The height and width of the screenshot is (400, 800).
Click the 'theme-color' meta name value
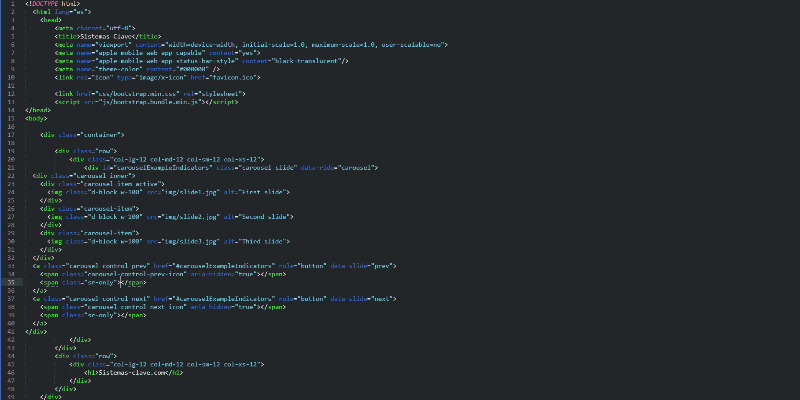[x=119, y=69]
